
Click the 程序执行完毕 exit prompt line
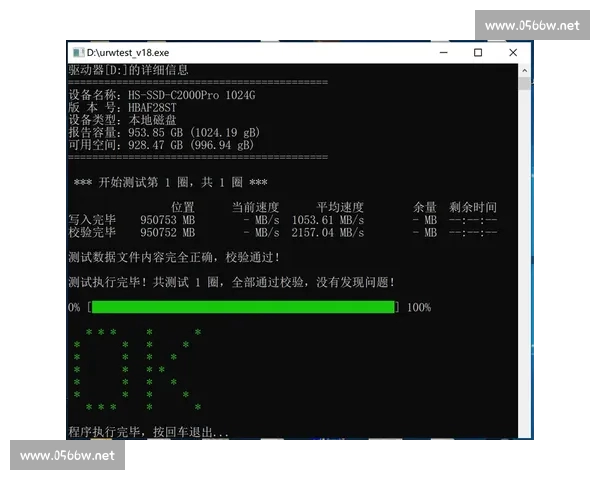[148, 433]
